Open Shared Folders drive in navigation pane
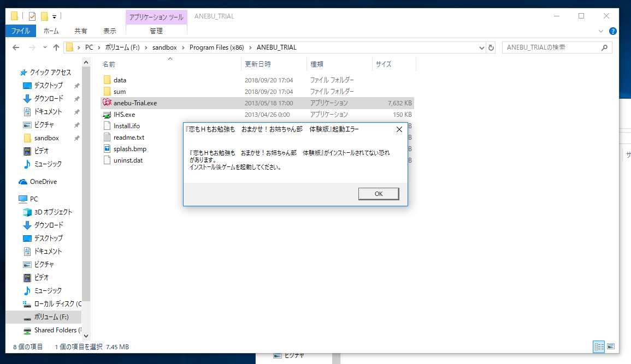 coord(57,330)
